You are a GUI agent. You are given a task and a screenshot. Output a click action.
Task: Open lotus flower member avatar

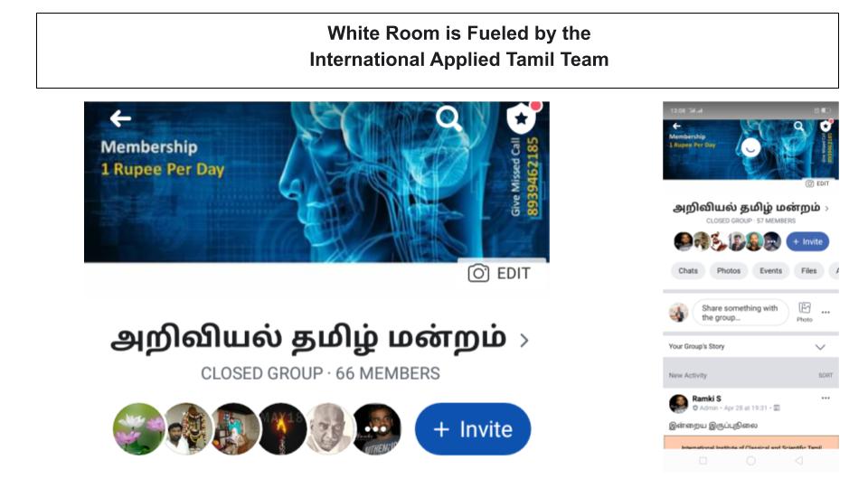(139, 428)
